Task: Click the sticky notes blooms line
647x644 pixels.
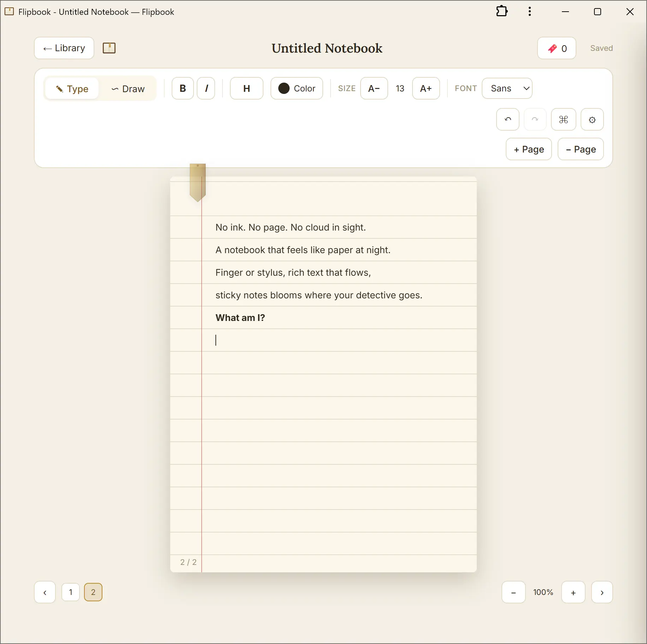Action: pyautogui.click(x=319, y=295)
